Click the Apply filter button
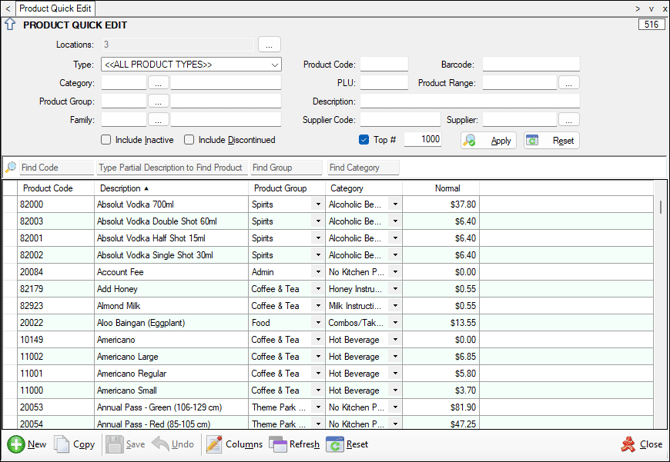Screen dimensions: 670x462 [488, 140]
